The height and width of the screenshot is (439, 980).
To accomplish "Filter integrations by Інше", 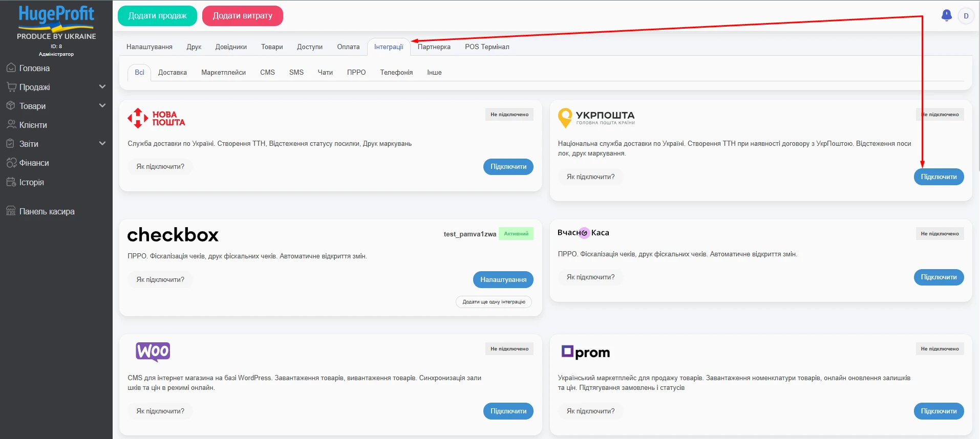I will coord(434,72).
